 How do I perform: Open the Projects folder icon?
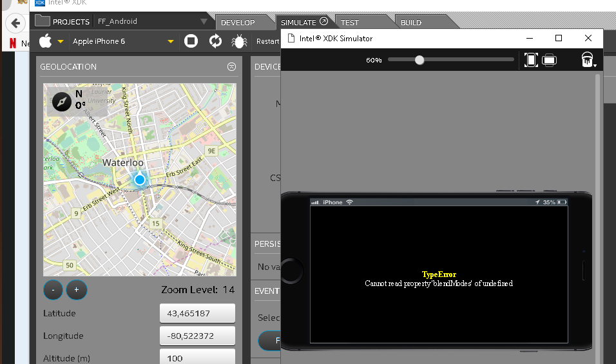42,21
